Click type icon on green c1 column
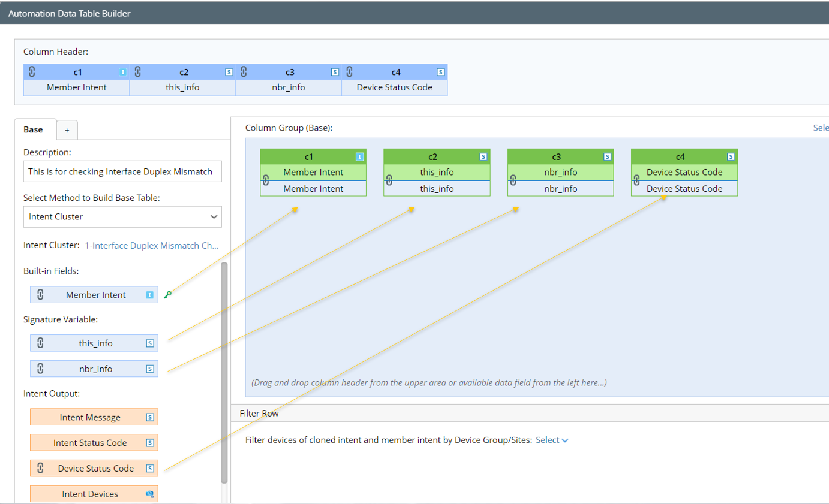The image size is (829, 504). tap(359, 157)
